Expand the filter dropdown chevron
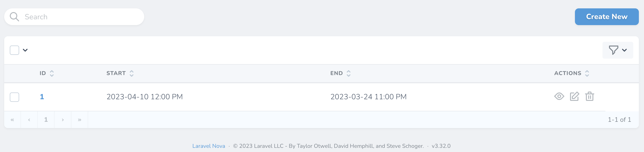Screen dimensions: 644x152 tap(624, 50)
